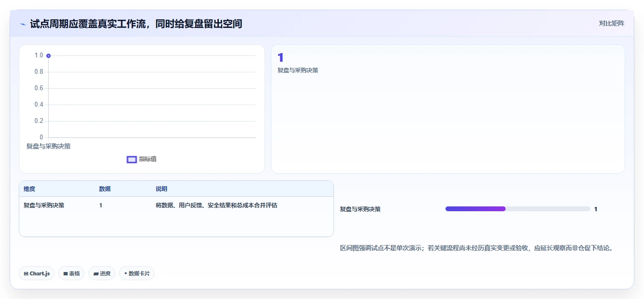Screen dimensions: 644x299
Task: Click the 数据 column header
Action: [x=105, y=189]
